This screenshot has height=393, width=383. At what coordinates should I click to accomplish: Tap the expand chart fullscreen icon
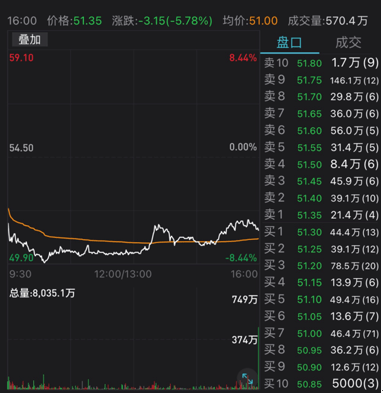[x=247, y=378]
